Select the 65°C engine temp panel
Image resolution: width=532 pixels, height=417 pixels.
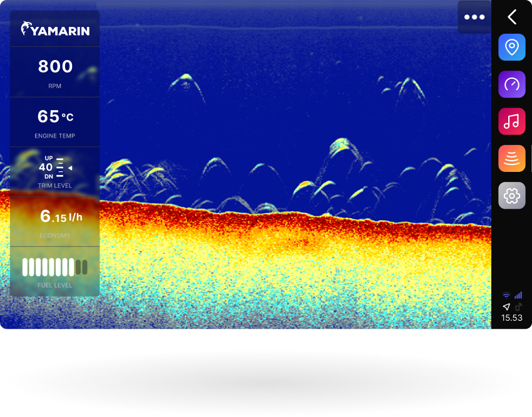55,122
